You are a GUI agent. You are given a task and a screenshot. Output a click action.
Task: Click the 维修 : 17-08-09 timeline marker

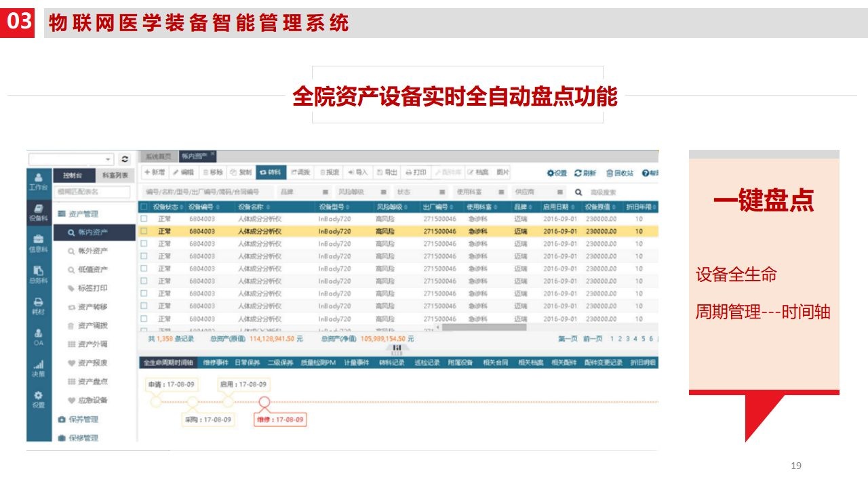point(281,420)
